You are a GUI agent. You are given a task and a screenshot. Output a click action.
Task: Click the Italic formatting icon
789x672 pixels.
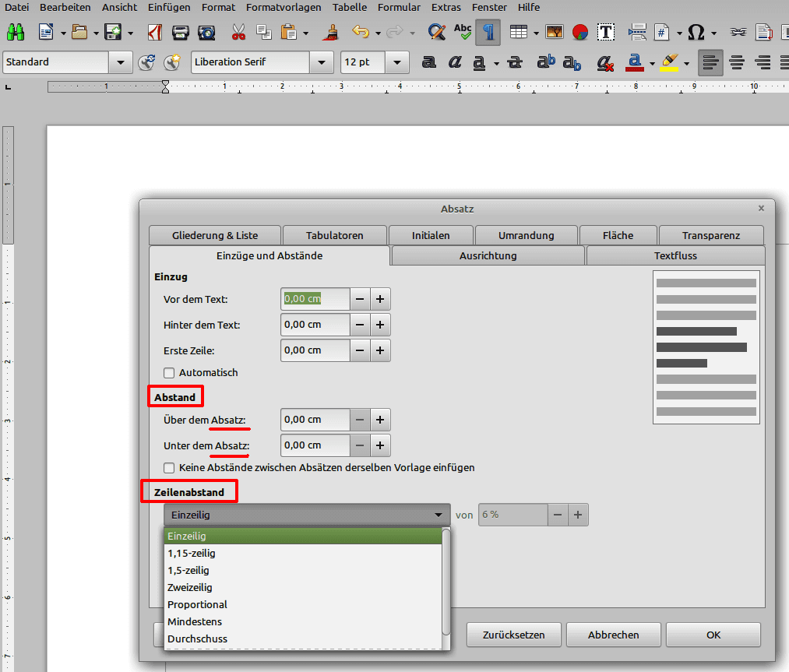click(455, 62)
